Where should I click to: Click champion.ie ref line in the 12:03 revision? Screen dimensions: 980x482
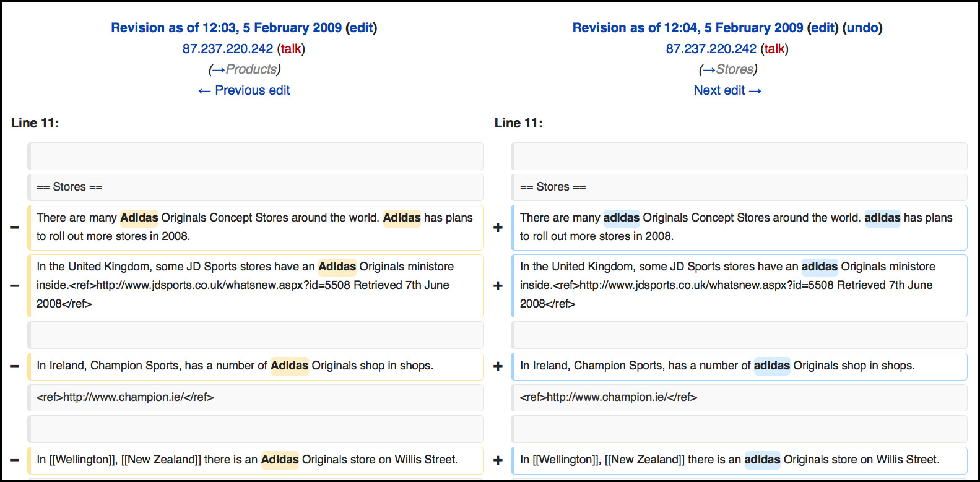[x=256, y=398]
